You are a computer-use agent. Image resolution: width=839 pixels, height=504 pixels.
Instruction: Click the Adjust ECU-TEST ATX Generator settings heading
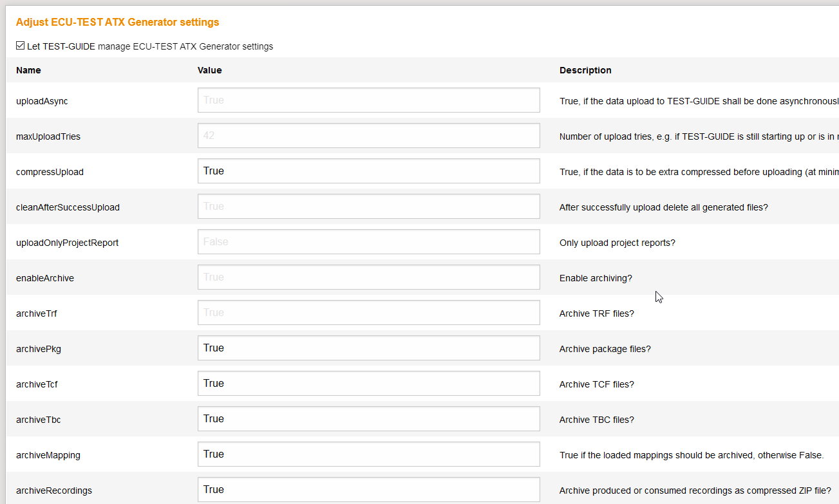click(117, 23)
